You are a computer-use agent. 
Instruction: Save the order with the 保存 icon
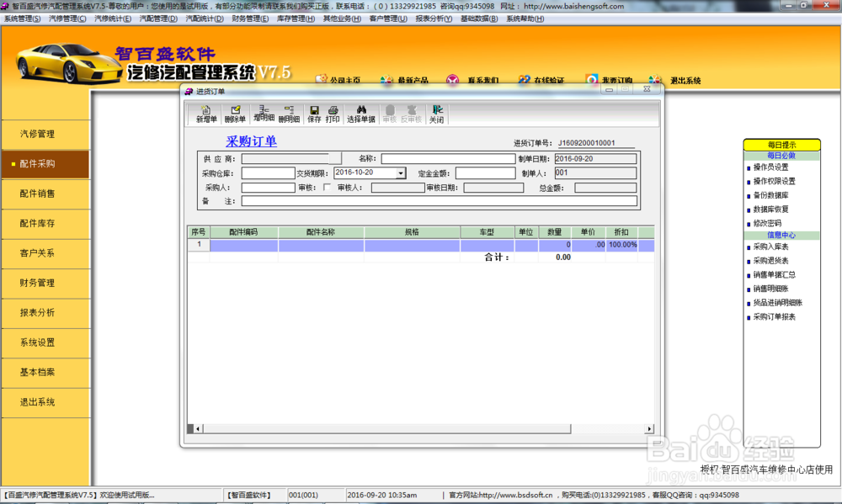click(x=314, y=114)
